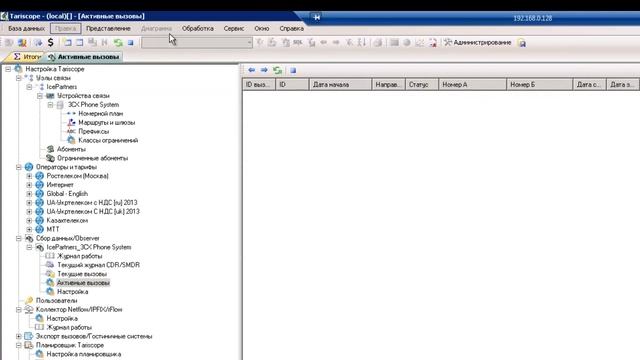The height and width of the screenshot is (360, 640).
Task: Open the Окно menu
Action: tap(262, 29)
